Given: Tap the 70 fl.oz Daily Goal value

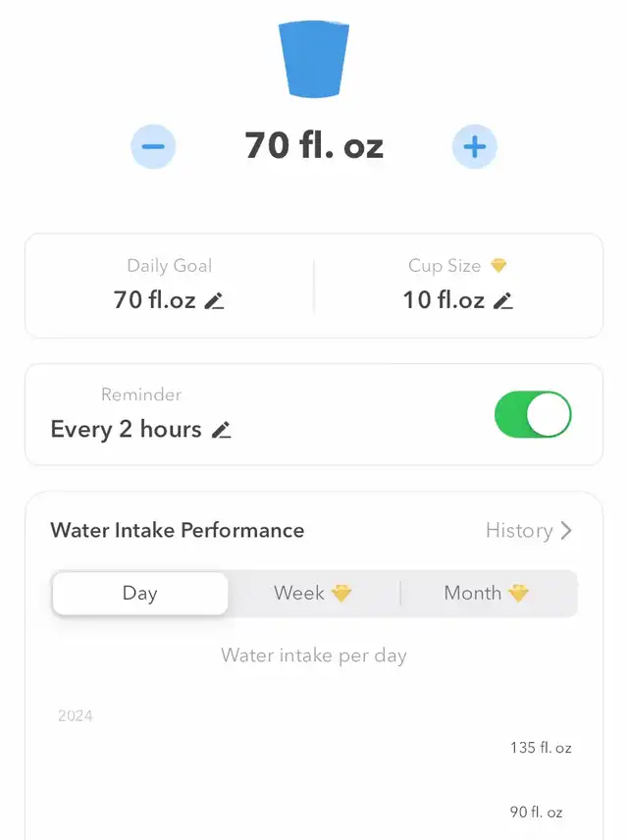Looking at the screenshot, I should click(x=155, y=300).
